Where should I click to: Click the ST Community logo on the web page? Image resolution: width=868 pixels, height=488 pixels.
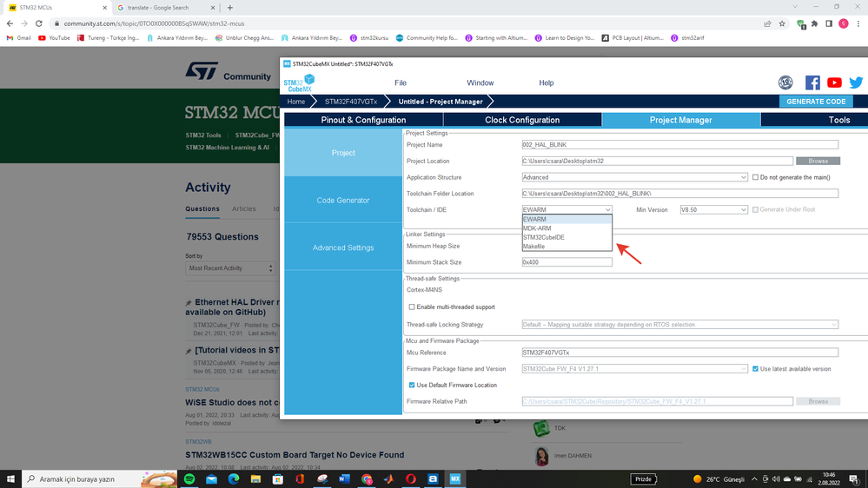coord(228,72)
